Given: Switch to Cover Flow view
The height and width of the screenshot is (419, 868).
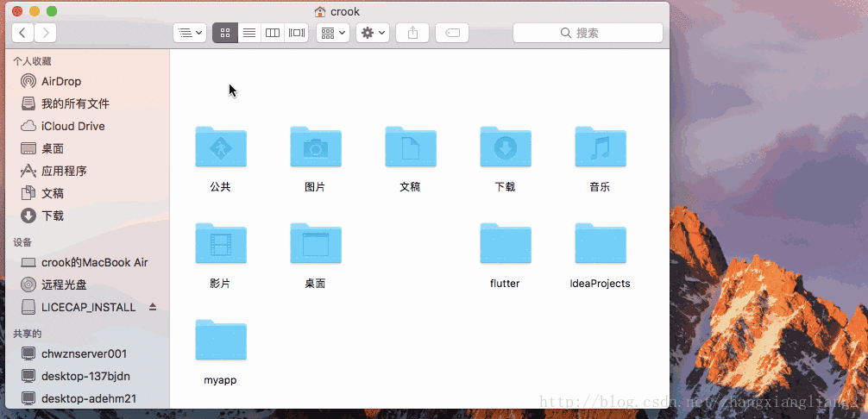Looking at the screenshot, I should click(297, 33).
